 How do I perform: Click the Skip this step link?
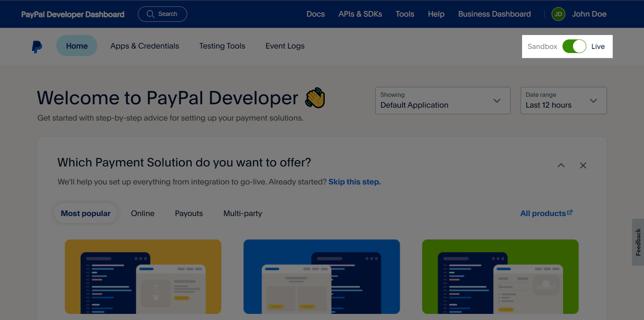(x=355, y=182)
